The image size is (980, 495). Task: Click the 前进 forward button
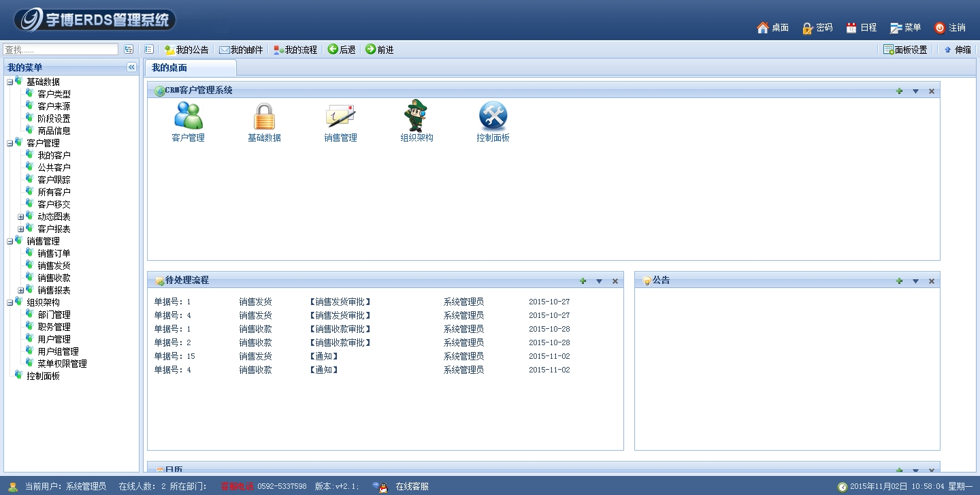click(379, 50)
